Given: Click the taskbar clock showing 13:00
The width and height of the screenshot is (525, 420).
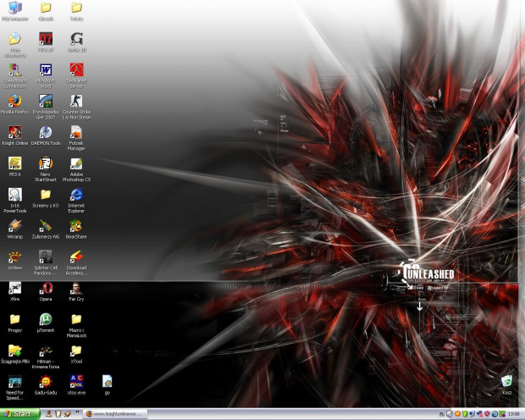Looking at the screenshot, I should click(x=514, y=415).
